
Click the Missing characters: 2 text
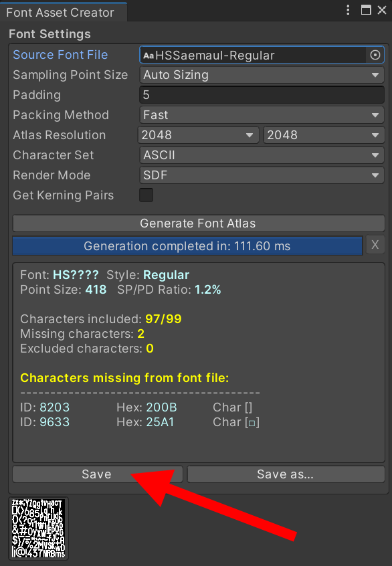[83, 334]
